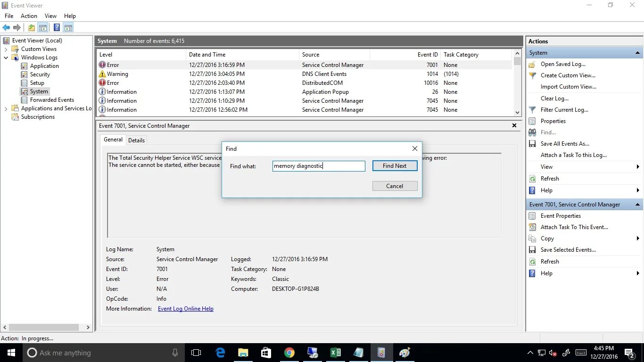This screenshot has width=644, height=362.
Task: Open the File menu
Action: (x=9, y=16)
